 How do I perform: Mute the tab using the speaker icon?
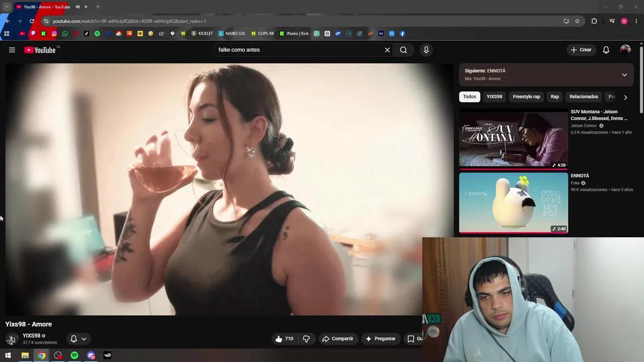[x=77, y=7]
